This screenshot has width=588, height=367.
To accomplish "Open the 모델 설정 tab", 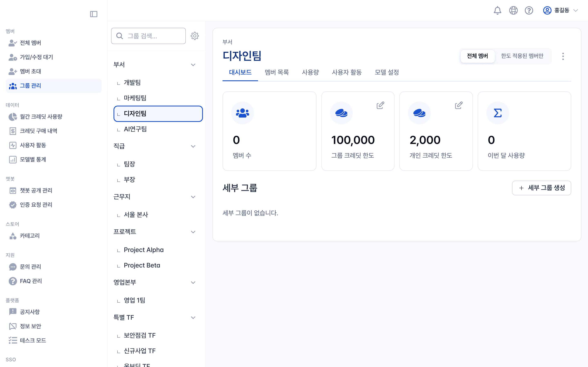I will pyautogui.click(x=386, y=72).
